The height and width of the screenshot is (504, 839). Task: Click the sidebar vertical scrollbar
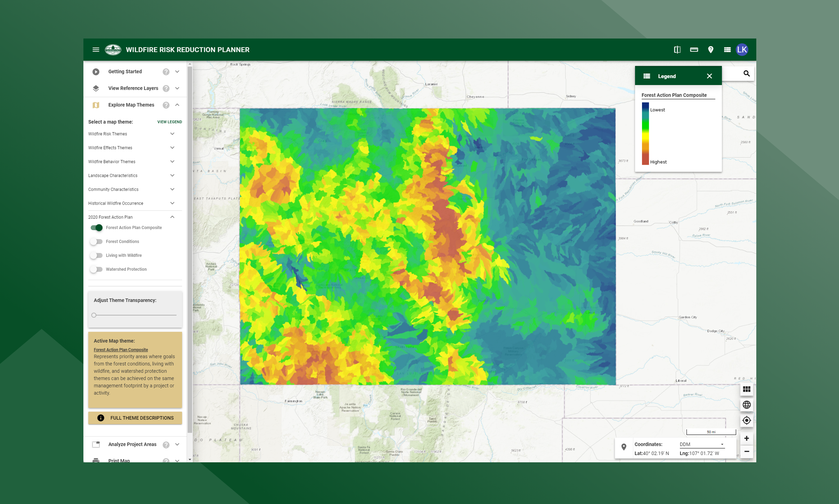(x=190, y=249)
